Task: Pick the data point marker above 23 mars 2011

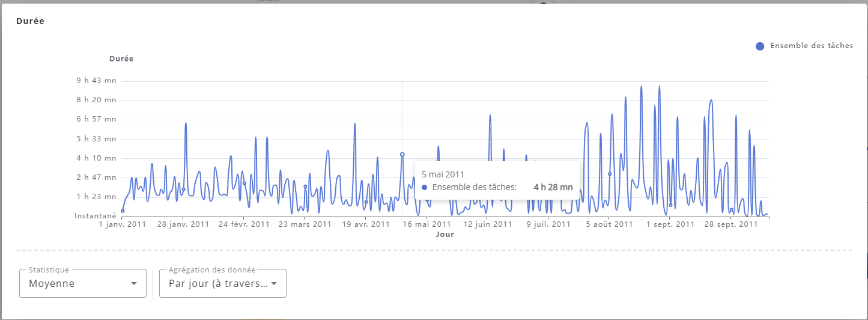Action: click(305, 186)
